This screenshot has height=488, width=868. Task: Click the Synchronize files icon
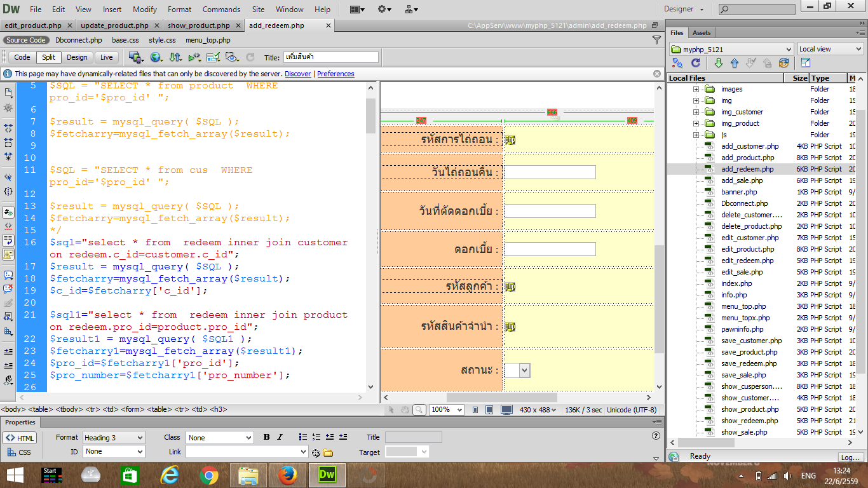tap(783, 63)
